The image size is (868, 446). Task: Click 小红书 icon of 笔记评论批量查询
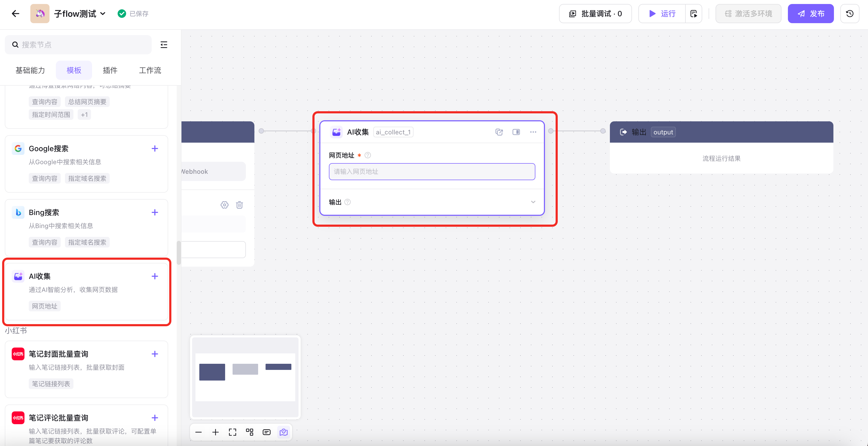click(18, 418)
